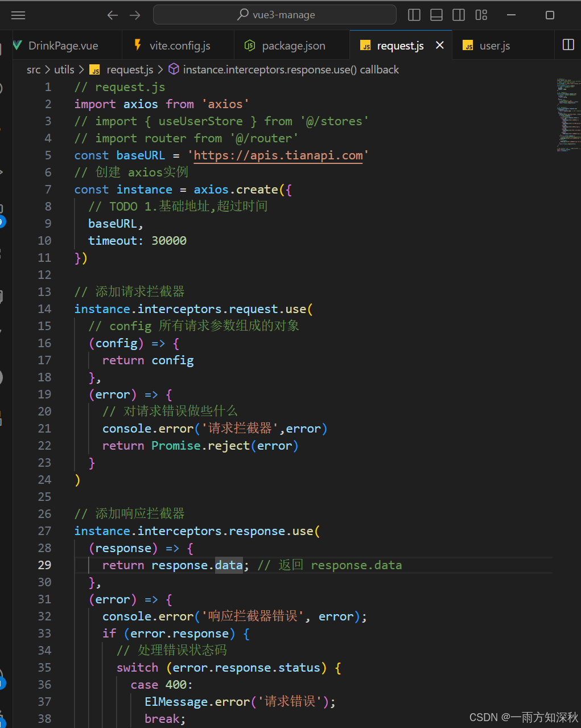Viewport: 581px width, 728px height.
Task: Click 'return config' on line 17
Action: pyautogui.click(x=148, y=360)
